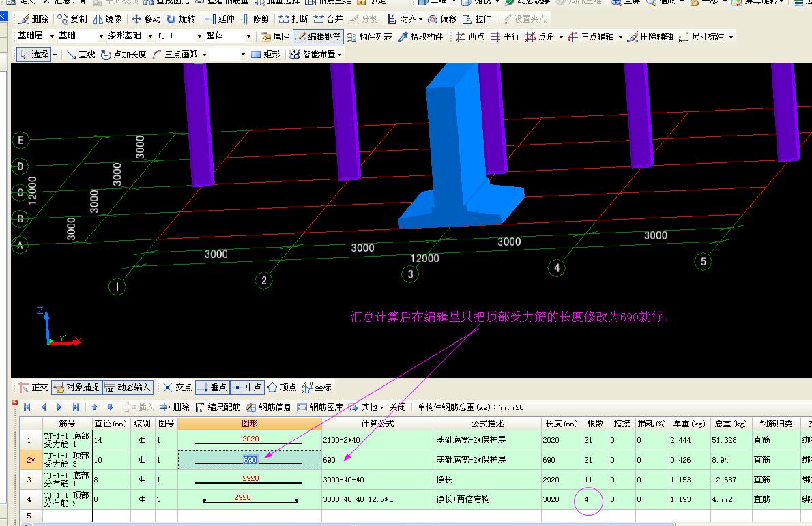Move rebar row up arrow
Screen dimensions: 812x526
pos(94,407)
